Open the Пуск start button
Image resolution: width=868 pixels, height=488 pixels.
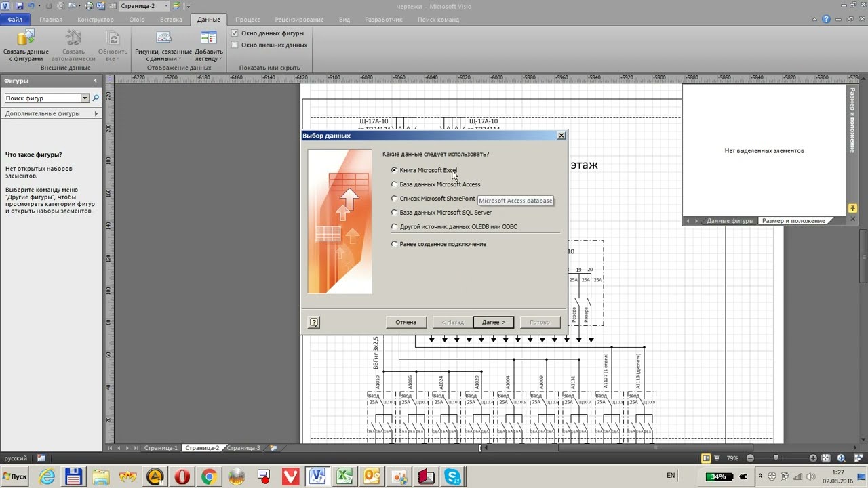point(15,476)
